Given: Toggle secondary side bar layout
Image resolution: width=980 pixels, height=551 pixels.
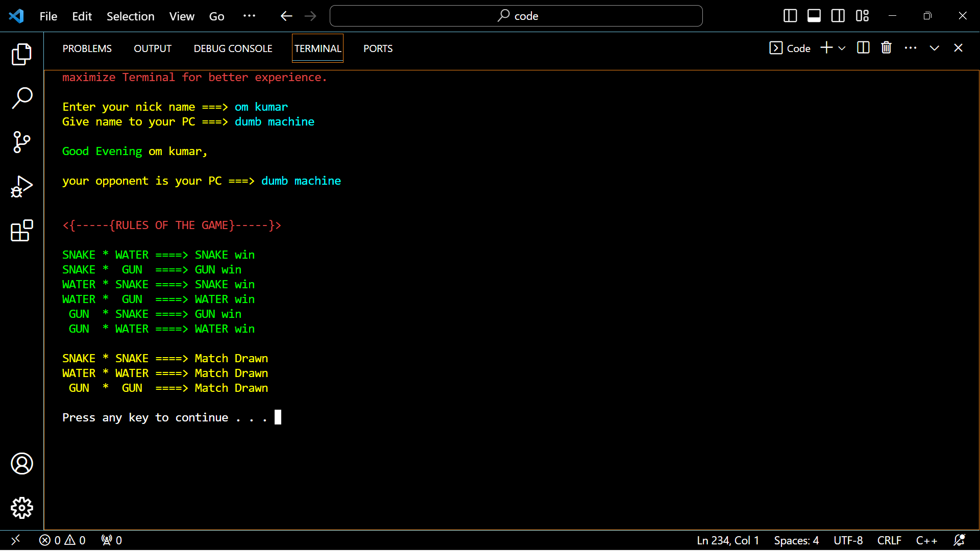Looking at the screenshot, I should pos(838,16).
